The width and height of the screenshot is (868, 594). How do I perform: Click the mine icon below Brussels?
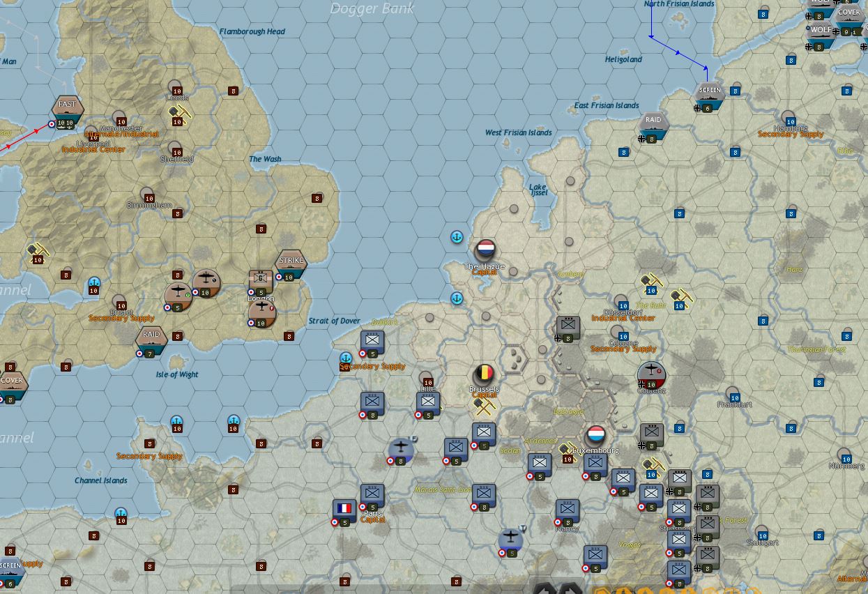click(x=484, y=405)
